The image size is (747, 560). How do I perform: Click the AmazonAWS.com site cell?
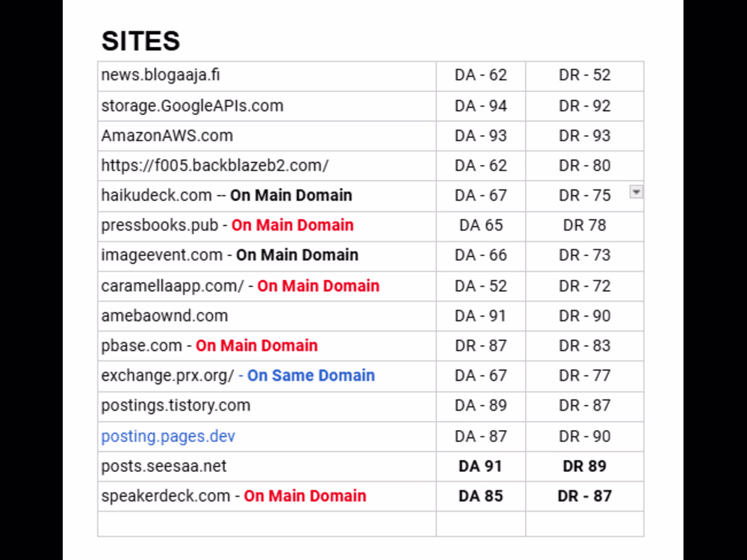point(167,136)
